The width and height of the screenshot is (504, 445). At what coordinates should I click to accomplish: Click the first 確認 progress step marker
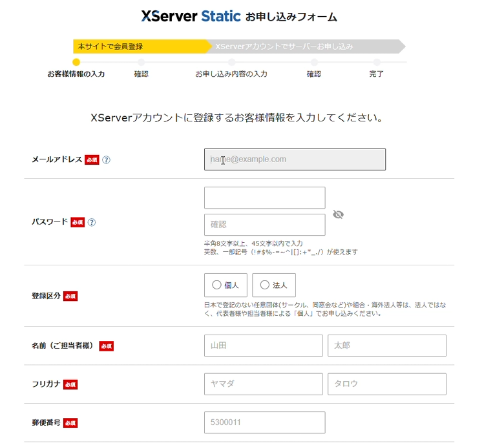142,63
